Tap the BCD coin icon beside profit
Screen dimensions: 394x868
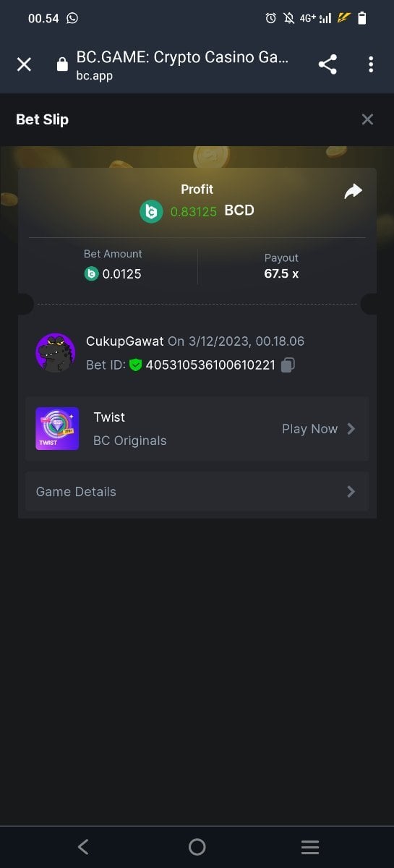pos(151,212)
